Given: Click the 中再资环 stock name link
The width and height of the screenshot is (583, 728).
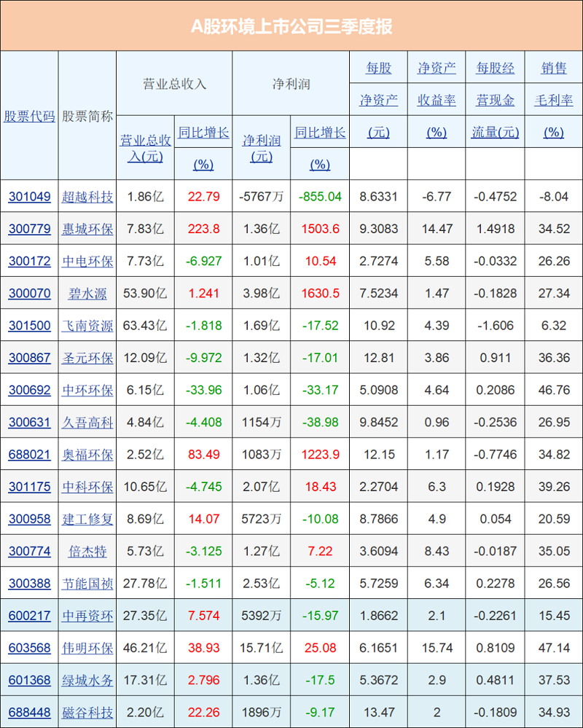Looking at the screenshot, I should (x=87, y=616).
